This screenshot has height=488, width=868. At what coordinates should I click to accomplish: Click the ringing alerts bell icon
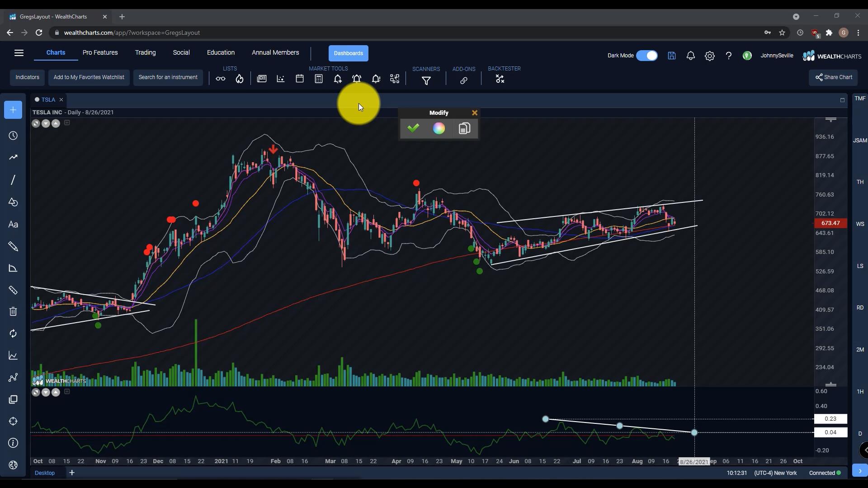[357, 79]
